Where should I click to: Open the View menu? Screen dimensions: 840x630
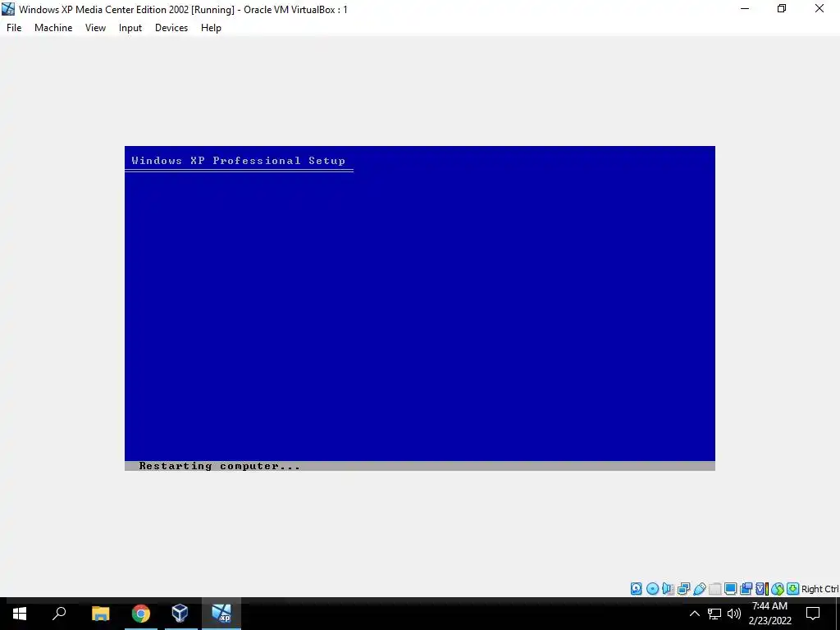click(x=95, y=28)
